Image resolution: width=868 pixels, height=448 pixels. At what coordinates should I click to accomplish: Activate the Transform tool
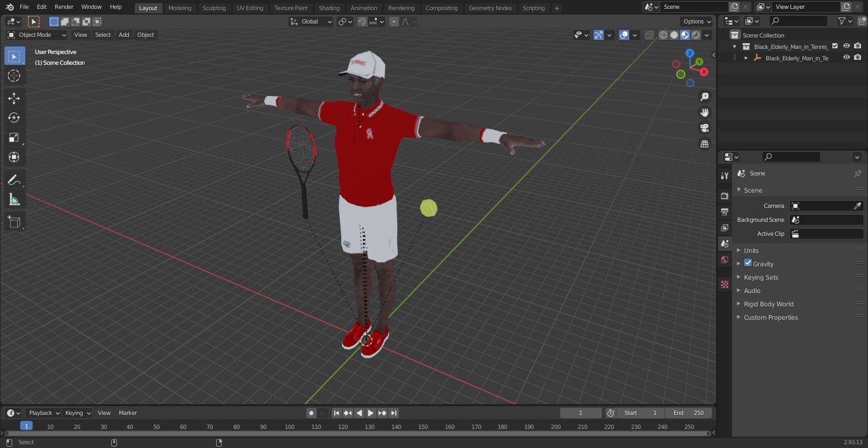point(14,157)
